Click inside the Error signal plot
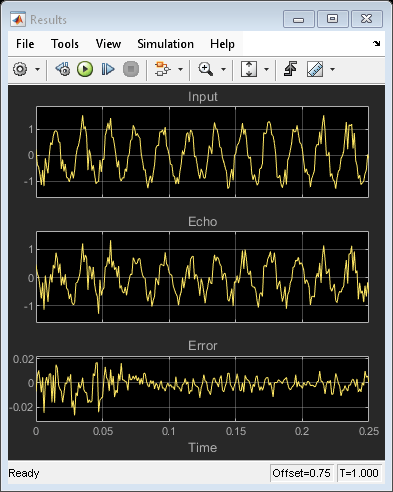 coord(202,389)
